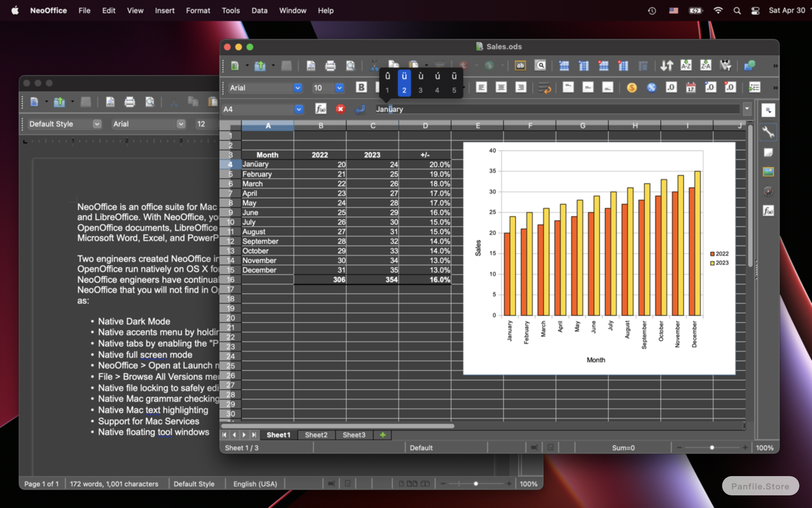Toggle Align Right in spreadsheet toolbar
This screenshot has width=812, height=508.
(521, 88)
